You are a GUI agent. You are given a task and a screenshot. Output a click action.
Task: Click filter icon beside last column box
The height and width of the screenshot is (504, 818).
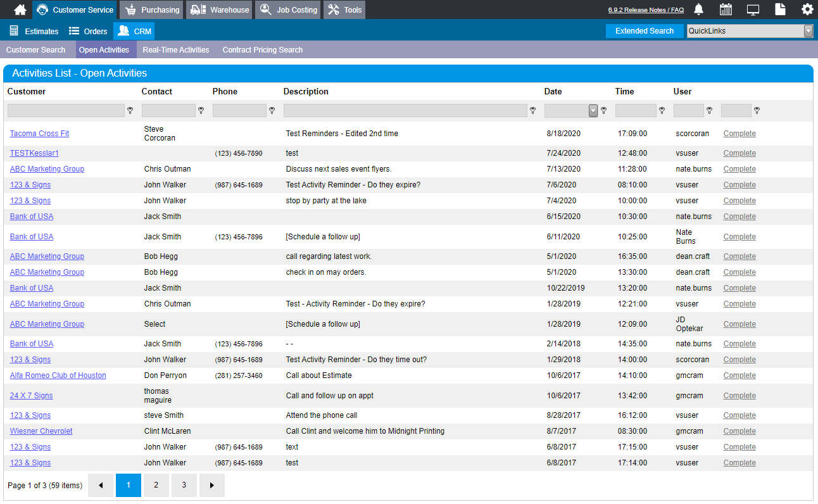click(x=757, y=110)
